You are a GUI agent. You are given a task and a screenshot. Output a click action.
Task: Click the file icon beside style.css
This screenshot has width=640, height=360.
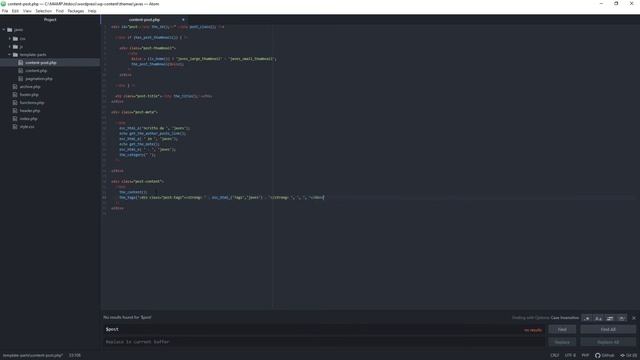point(15,127)
